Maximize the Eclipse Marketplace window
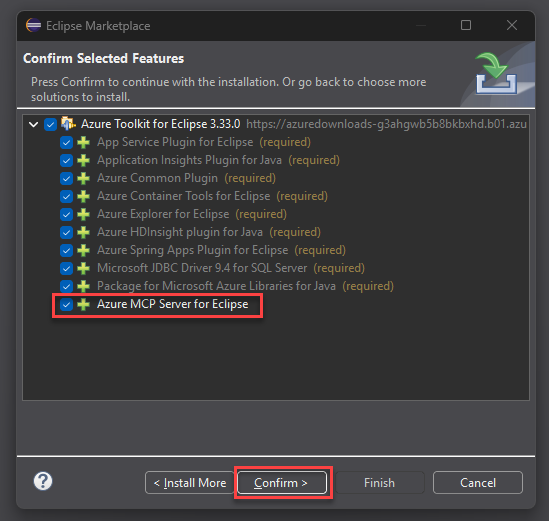The height and width of the screenshot is (521, 549). click(466, 25)
